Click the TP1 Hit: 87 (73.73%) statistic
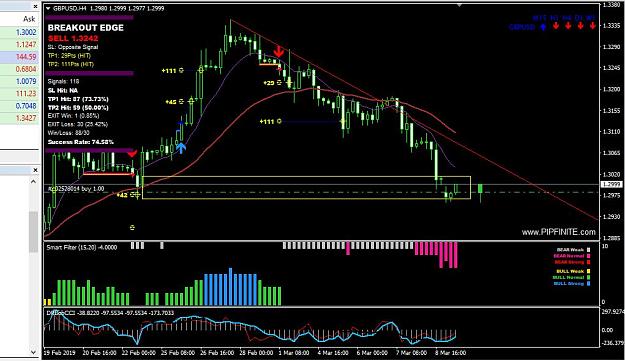 click(78, 99)
